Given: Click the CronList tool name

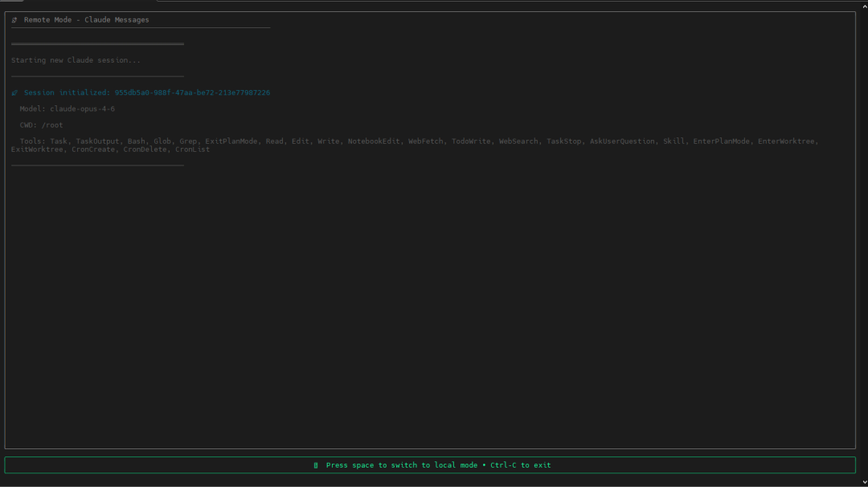Looking at the screenshot, I should pyautogui.click(x=192, y=149).
